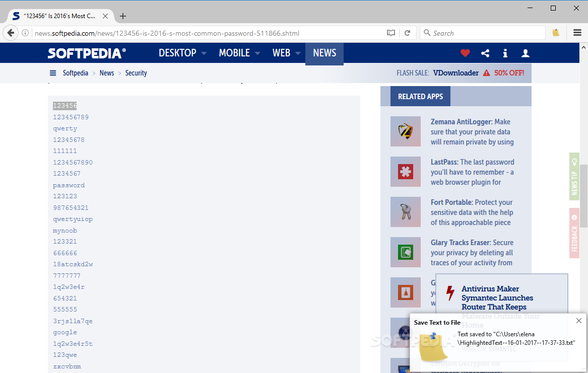Go back using the browser back arrow
Viewport: 588px width, 373px height.
(11, 33)
